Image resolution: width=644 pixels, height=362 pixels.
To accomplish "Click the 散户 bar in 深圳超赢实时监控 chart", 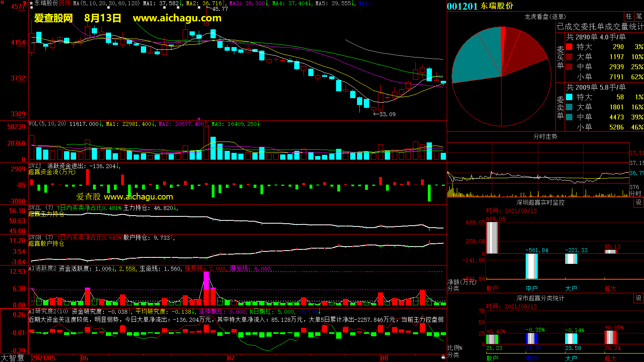I will (x=492, y=237).
